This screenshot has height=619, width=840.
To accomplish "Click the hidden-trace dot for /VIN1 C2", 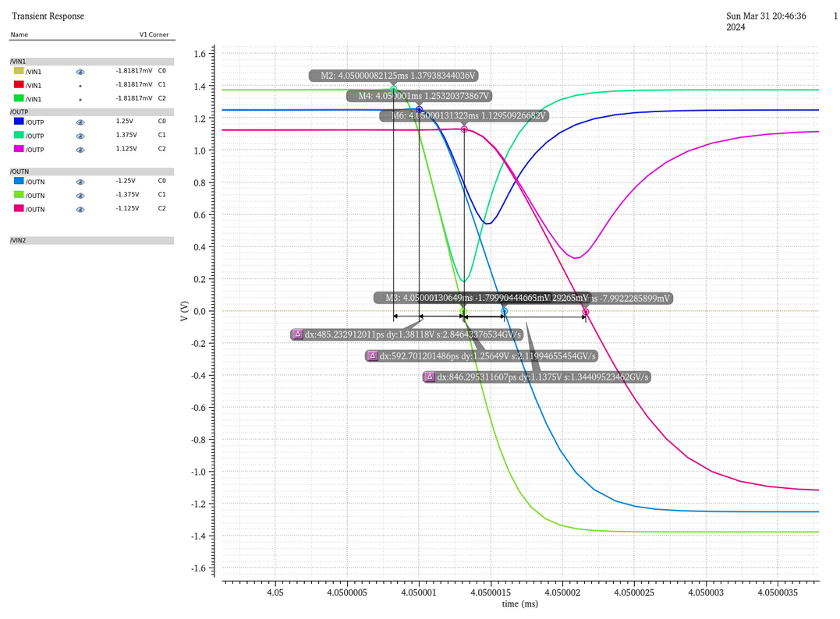I will (x=80, y=100).
